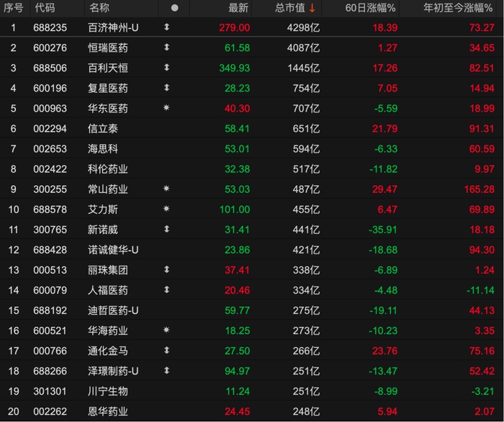
Task: Click the marker icon in 丽珠集团 row
Action: tap(166, 269)
